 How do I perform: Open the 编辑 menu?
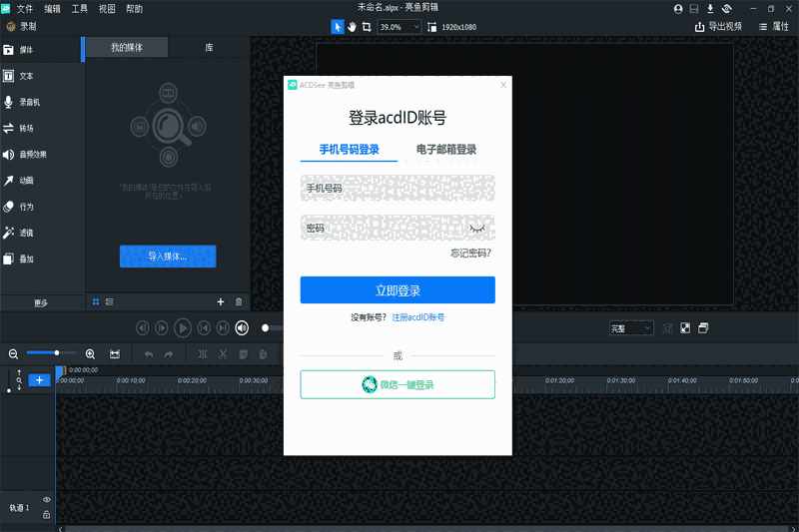coord(52,9)
